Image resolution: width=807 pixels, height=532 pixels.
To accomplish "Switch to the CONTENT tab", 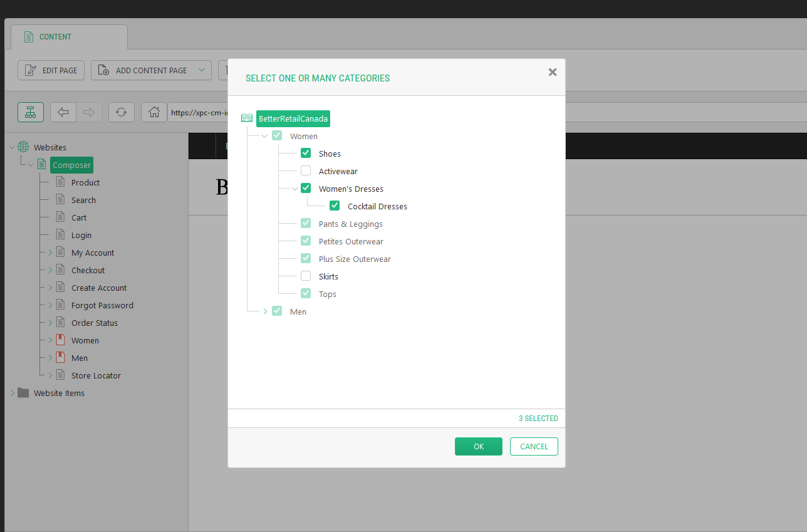I will [x=54, y=36].
